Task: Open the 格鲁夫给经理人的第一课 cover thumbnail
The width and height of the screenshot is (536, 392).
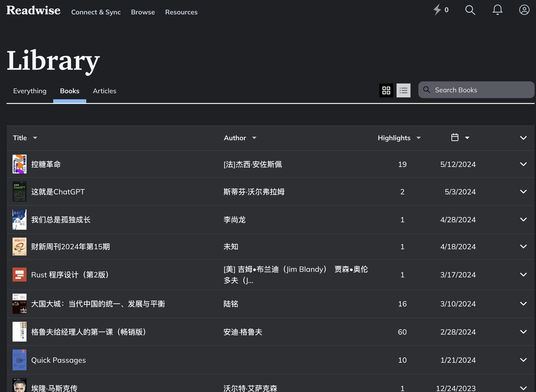Action: pyautogui.click(x=20, y=332)
